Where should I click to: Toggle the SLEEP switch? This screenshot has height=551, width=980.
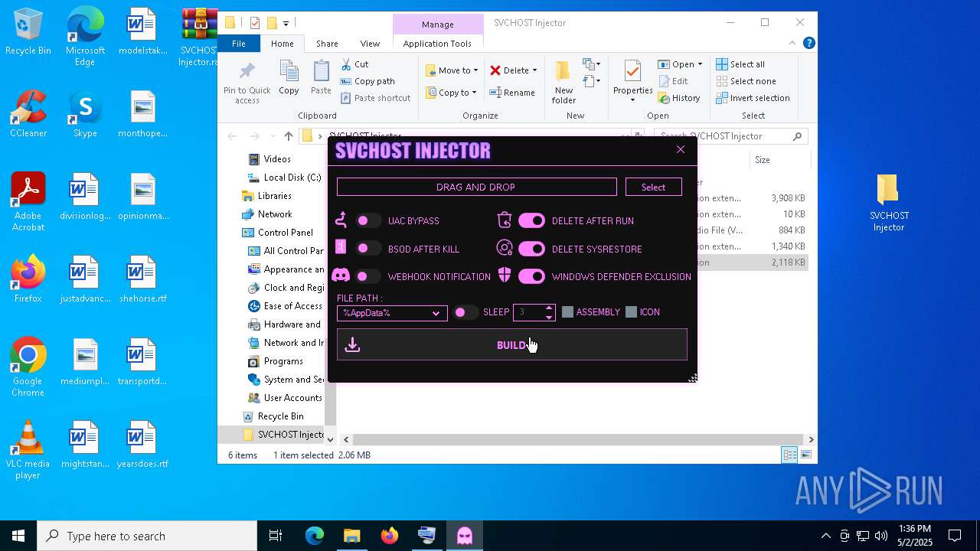465,312
